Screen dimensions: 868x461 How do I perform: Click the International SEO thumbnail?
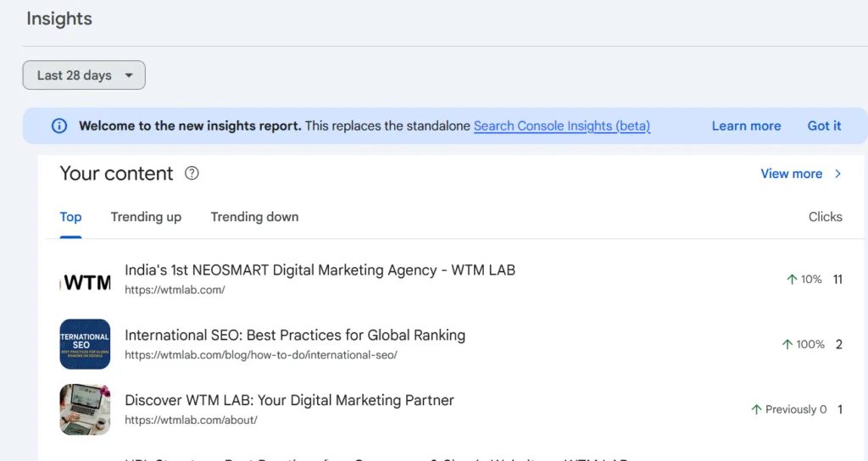[x=86, y=344]
